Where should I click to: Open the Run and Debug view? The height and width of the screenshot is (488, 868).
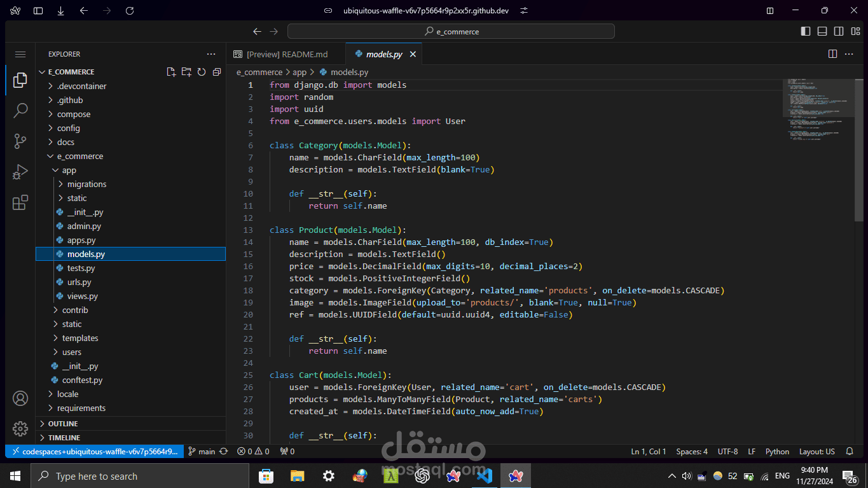[20, 172]
